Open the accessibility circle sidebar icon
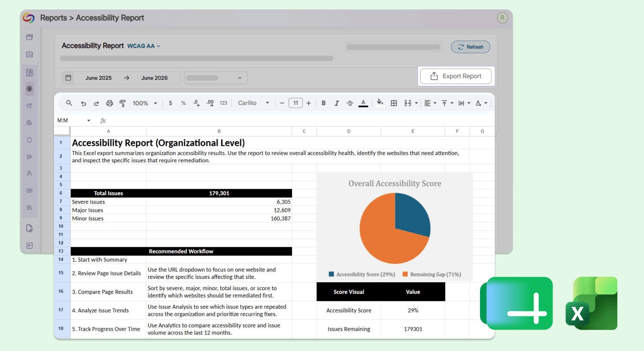This screenshot has width=644, height=351. (x=29, y=89)
